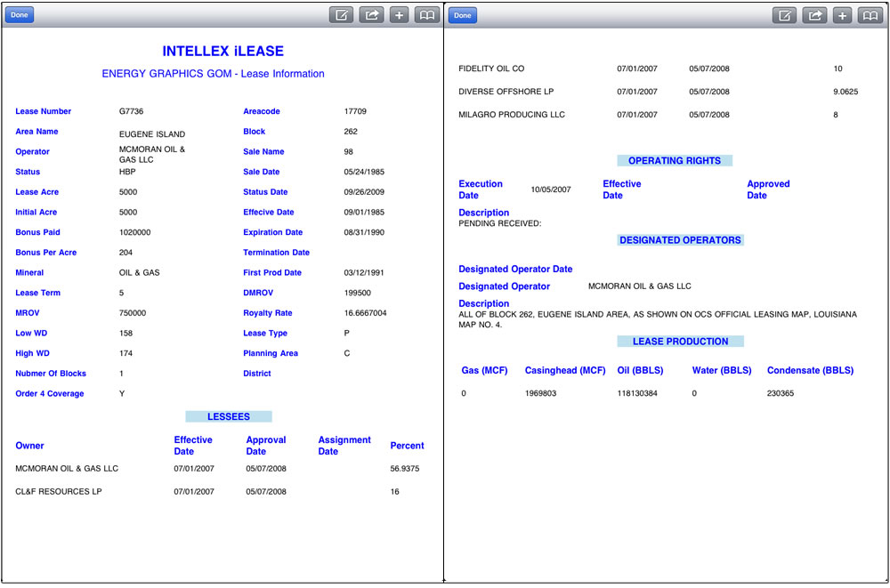Select the percent value 9.0625
The width and height of the screenshot is (890, 588).
click(x=845, y=92)
